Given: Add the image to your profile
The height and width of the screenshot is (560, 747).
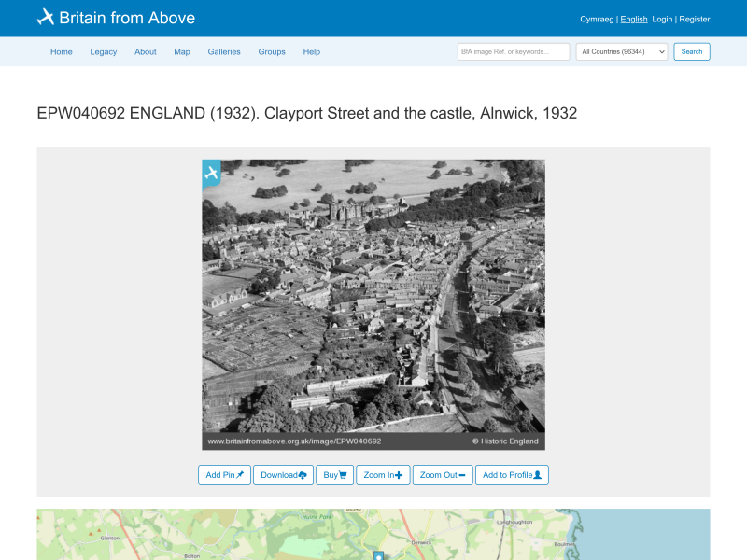Looking at the screenshot, I should [512, 475].
